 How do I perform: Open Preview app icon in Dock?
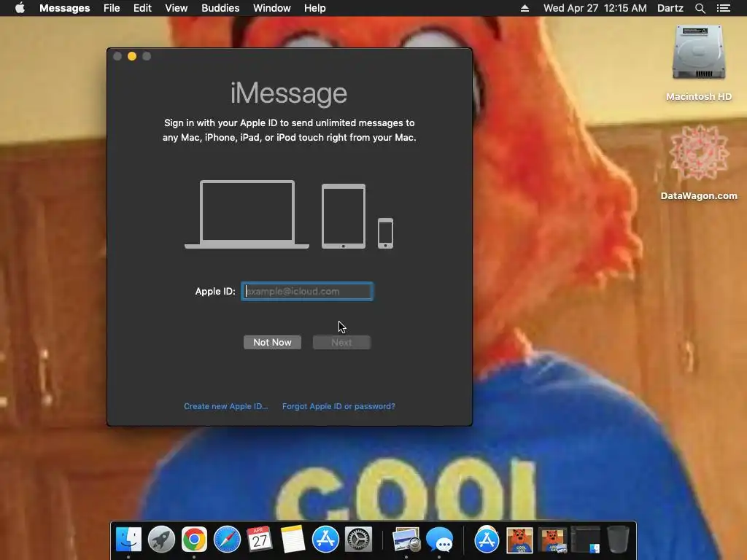click(406, 540)
